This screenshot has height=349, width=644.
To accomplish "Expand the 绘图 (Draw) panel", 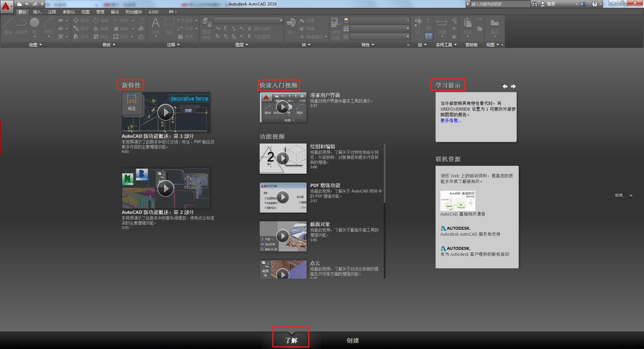I will [x=35, y=45].
